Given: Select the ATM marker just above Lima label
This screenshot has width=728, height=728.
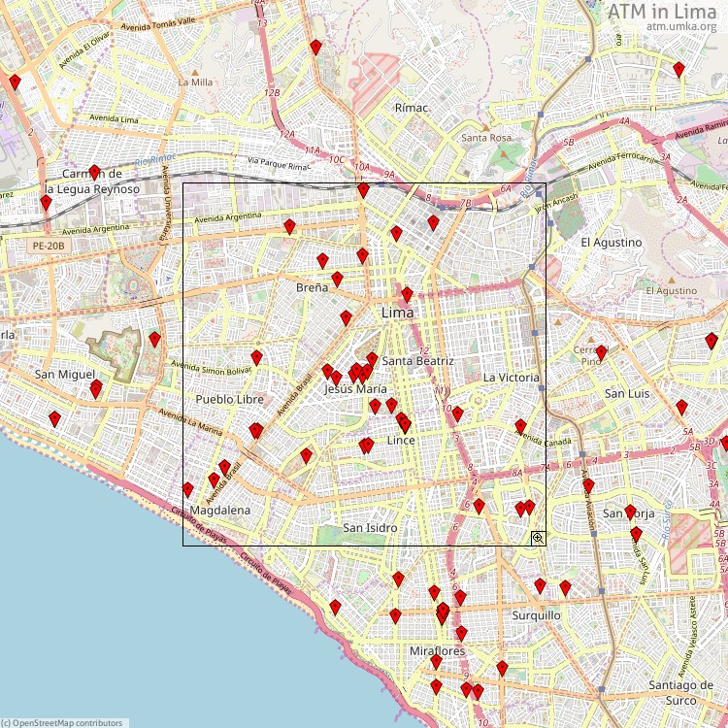Looking at the screenshot, I should point(407,293).
